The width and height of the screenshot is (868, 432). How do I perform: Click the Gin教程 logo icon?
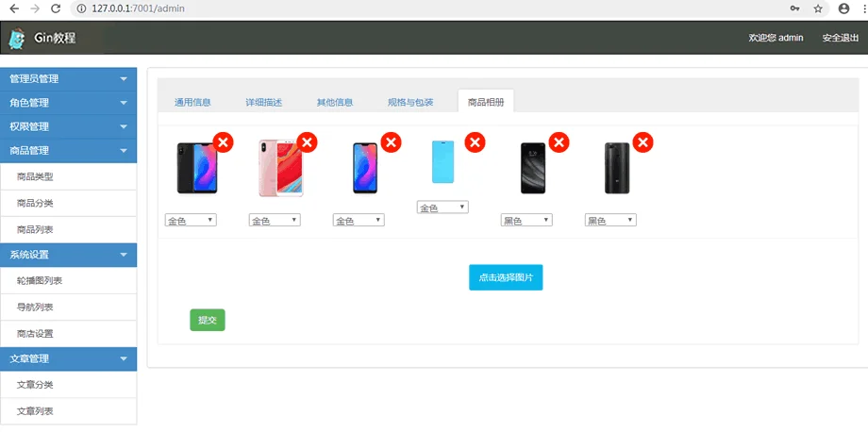[17, 38]
